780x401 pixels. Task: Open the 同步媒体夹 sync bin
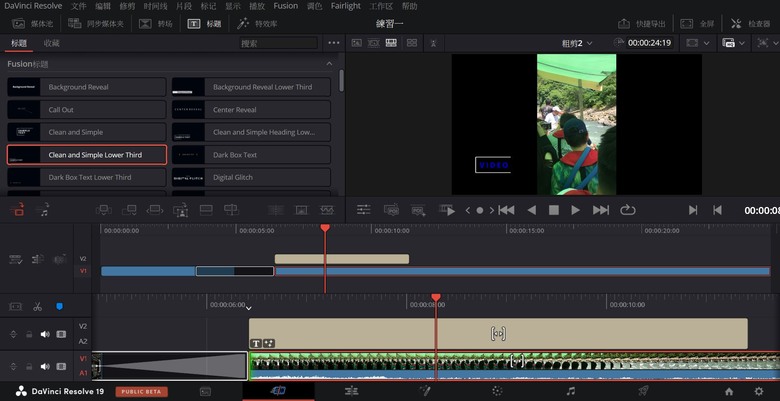tap(96, 23)
